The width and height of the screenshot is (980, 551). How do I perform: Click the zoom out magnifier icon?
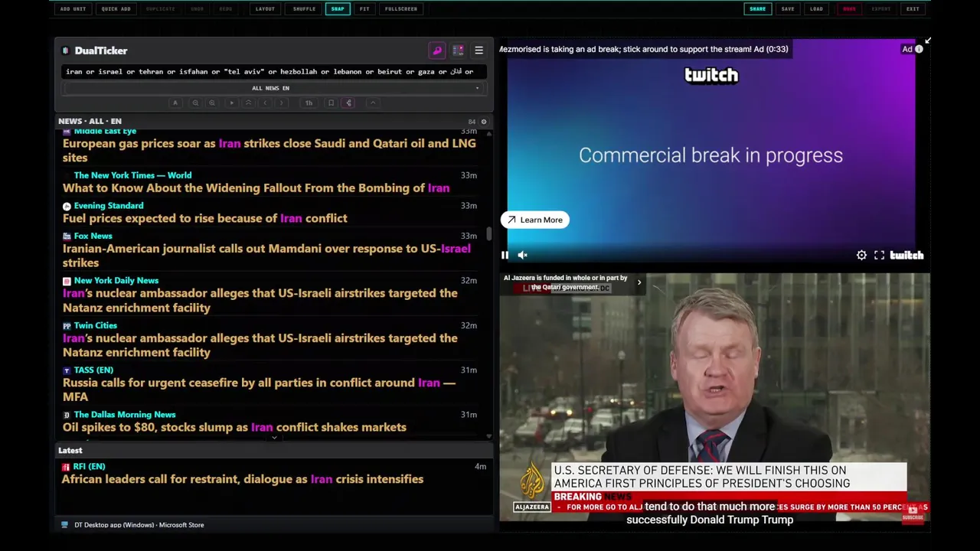point(195,103)
